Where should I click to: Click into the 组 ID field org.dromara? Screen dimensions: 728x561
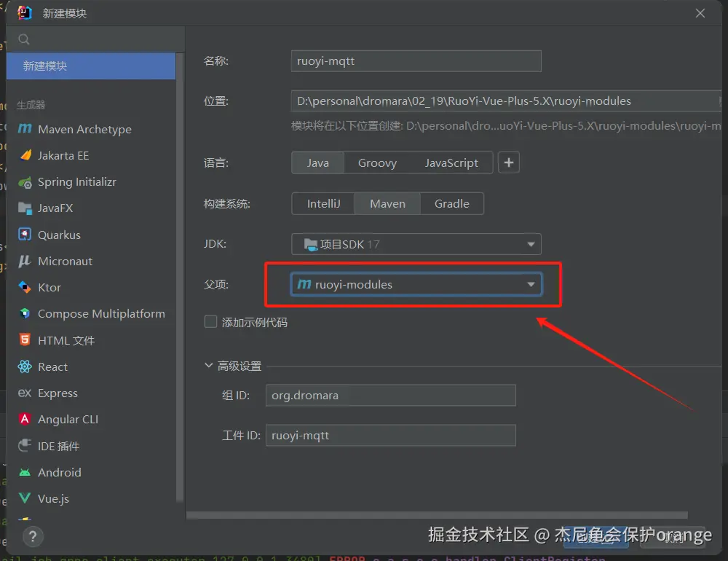tap(390, 396)
